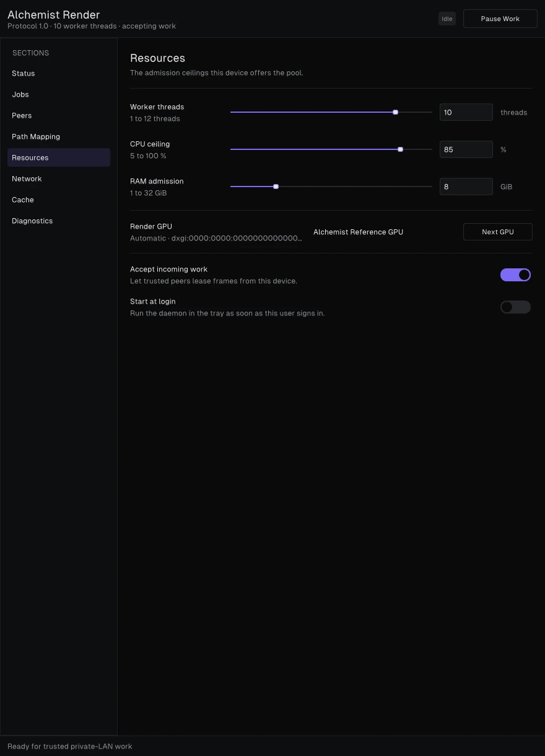
Task: Click the Alchemist Reference GPU label
Action: pos(358,232)
